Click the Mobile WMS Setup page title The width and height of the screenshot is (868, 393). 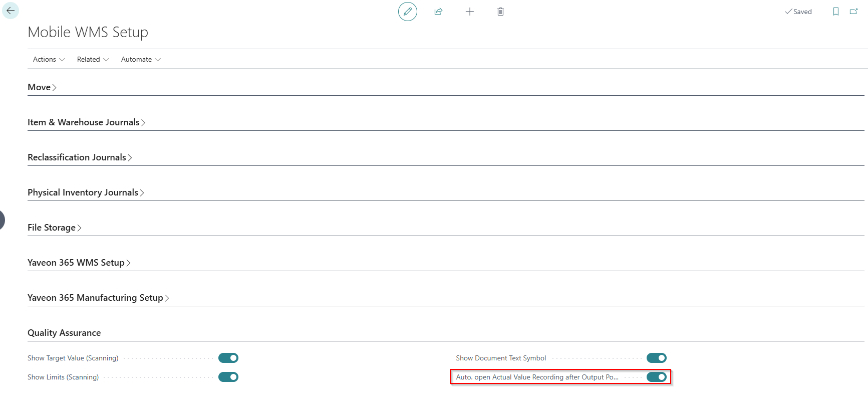88,32
